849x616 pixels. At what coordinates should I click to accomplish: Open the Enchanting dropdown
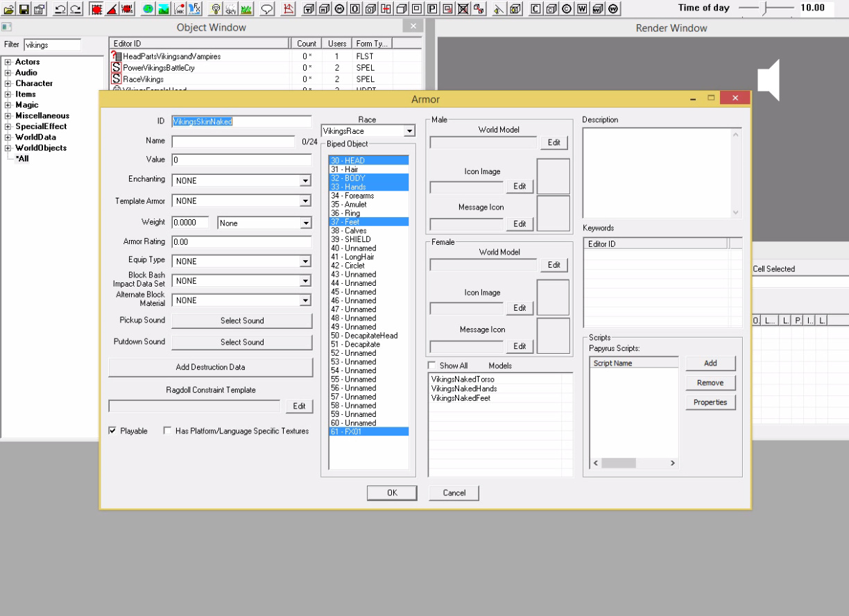click(x=305, y=180)
